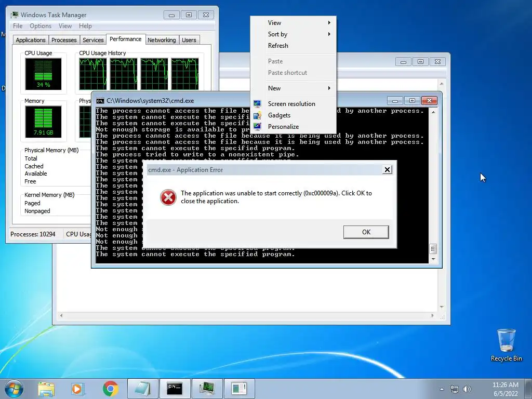Minimize the Windows Task Manager window
This screenshot has height=399, width=532.
(171, 15)
